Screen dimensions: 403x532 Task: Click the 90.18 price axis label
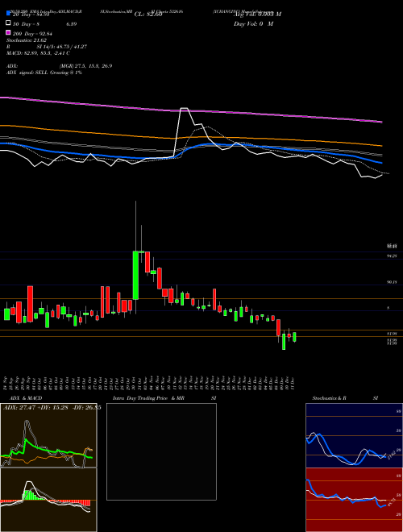point(392,282)
